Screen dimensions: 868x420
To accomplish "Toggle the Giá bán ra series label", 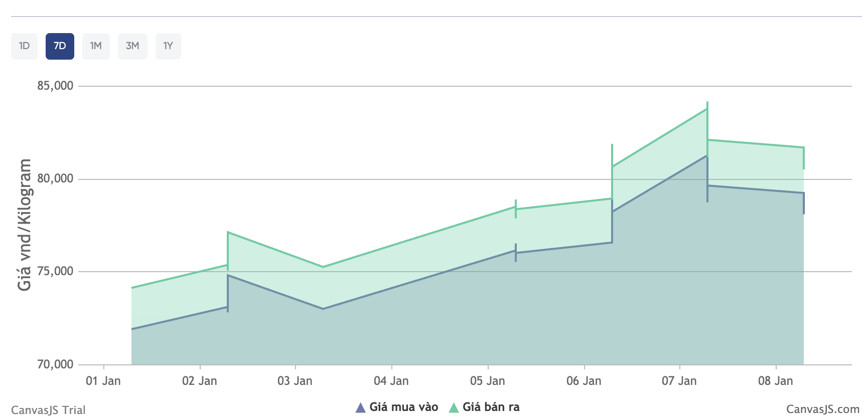I will tap(491, 407).
